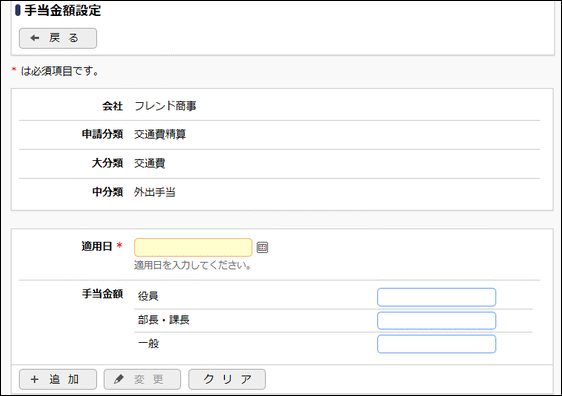Click the 大分類 field label
Viewport: 562px width, 396px height.
(x=108, y=163)
